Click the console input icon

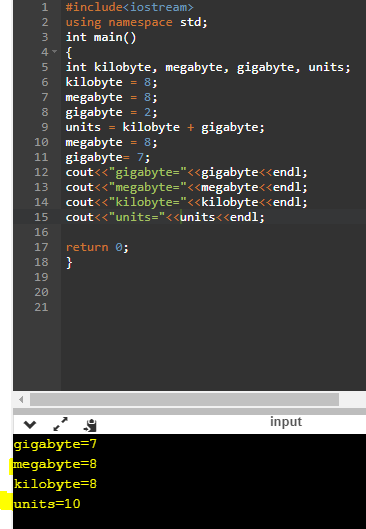pyautogui.click(x=90, y=425)
